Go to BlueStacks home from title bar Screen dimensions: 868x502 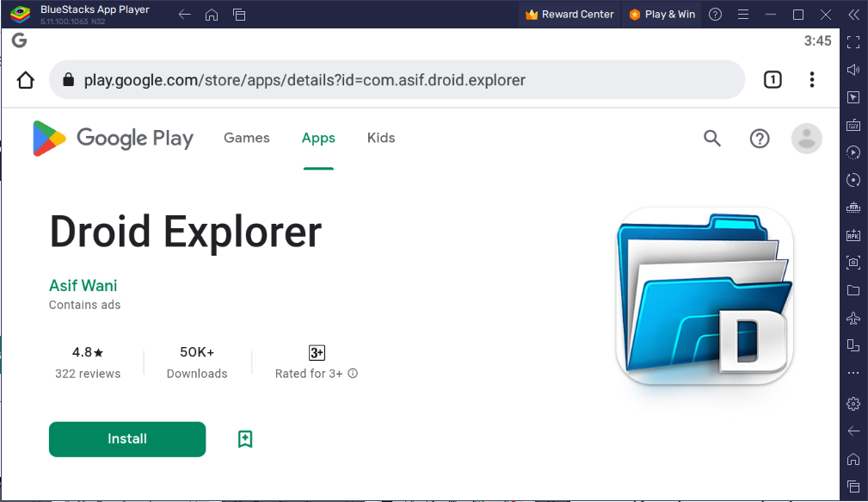click(x=212, y=15)
